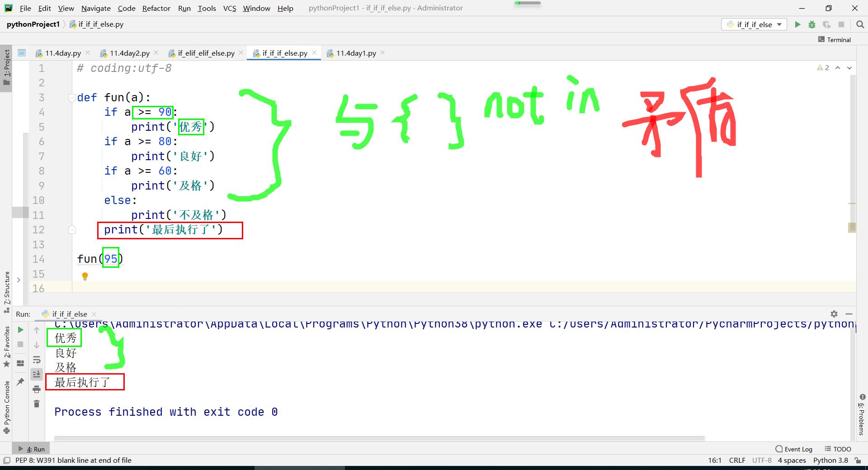Move down the stack trace arrow
This screenshot has height=470, width=868.
[37, 345]
